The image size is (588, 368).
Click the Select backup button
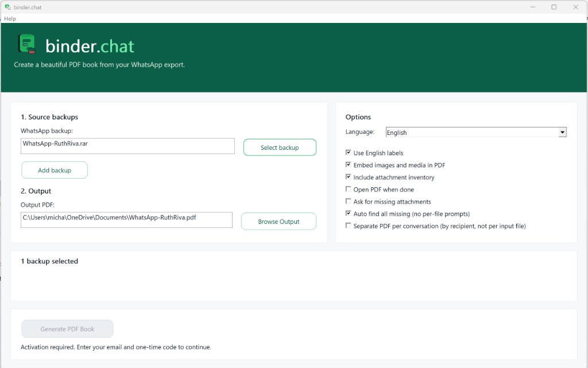pyautogui.click(x=280, y=148)
